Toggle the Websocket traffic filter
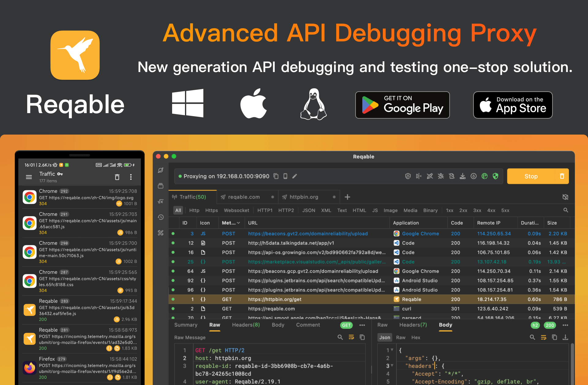Image resolution: width=588 pixels, height=385 pixels. coord(236,210)
